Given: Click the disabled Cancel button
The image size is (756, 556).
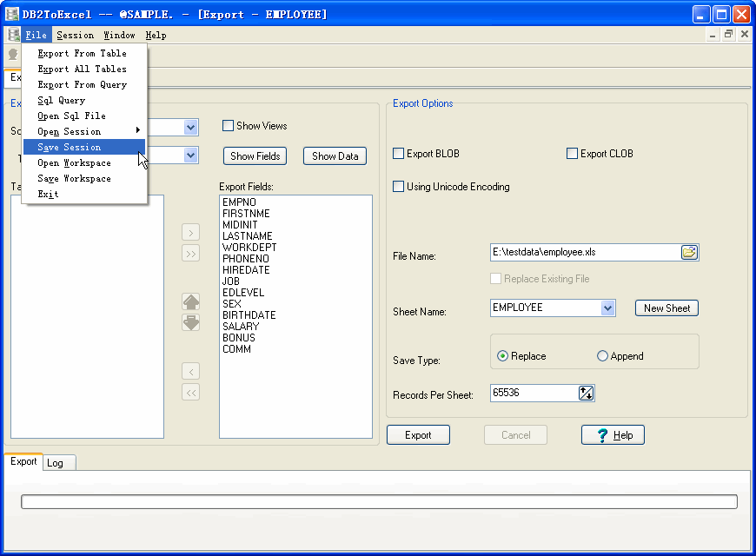Looking at the screenshot, I should 515,435.
